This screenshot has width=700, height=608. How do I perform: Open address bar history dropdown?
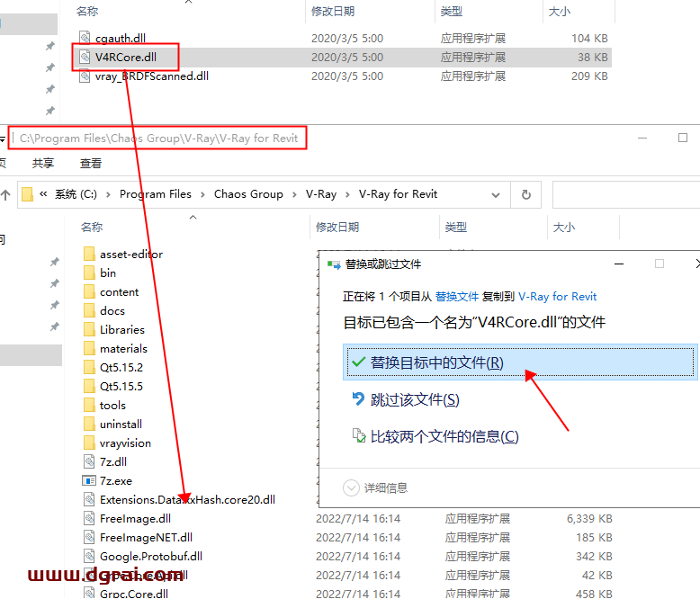496,194
